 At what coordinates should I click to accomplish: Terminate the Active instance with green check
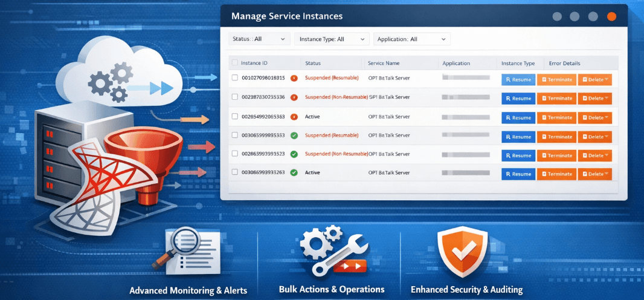pos(556,174)
